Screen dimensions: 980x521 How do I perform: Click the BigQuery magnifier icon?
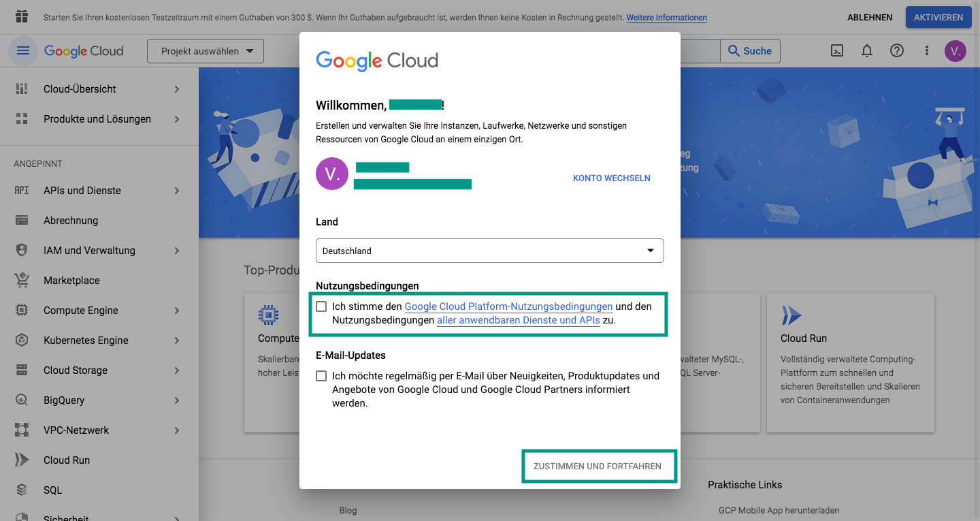coord(22,400)
